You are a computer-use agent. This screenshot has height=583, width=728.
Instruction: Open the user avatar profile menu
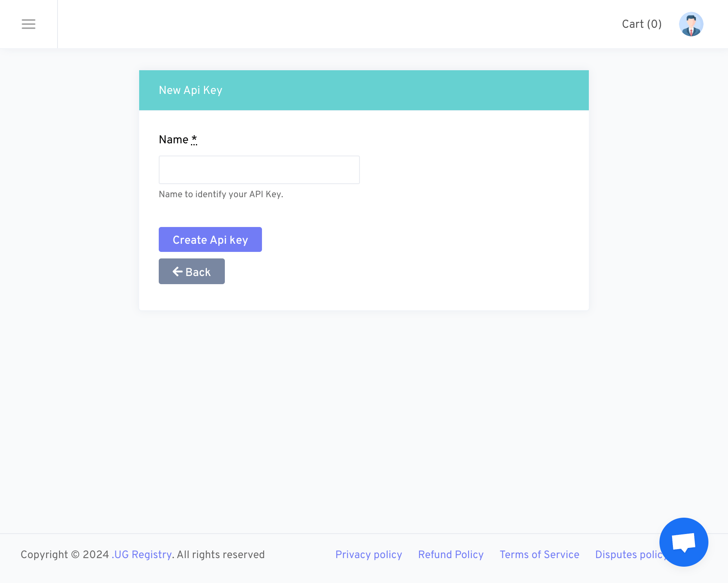click(691, 24)
